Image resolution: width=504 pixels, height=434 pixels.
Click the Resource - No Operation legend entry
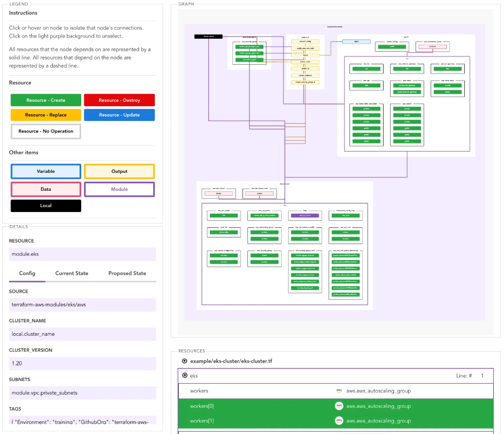pyautogui.click(x=46, y=131)
